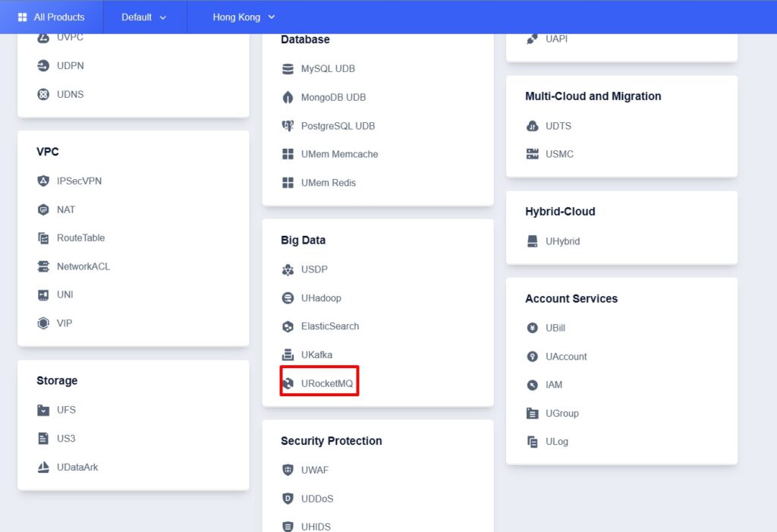Click the UBill icon under Account Services
This screenshot has width=777, height=532.
click(532, 328)
